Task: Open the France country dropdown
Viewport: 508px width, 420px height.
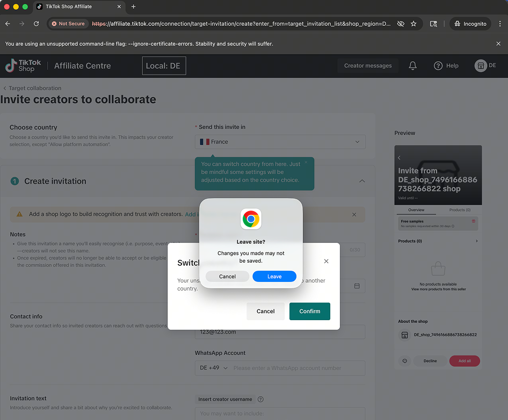Action: (280, 142)
